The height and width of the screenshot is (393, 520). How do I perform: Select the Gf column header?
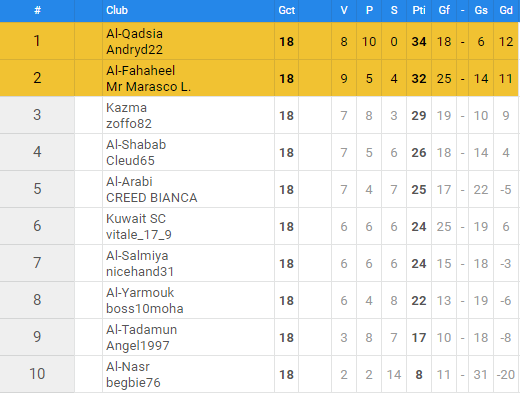[x=444, y=10]
